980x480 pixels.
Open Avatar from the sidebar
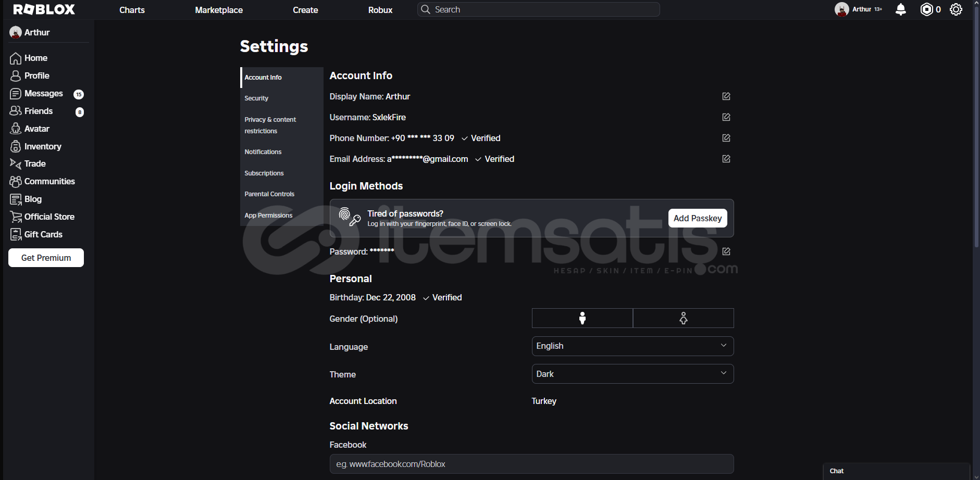pos(30,129)
